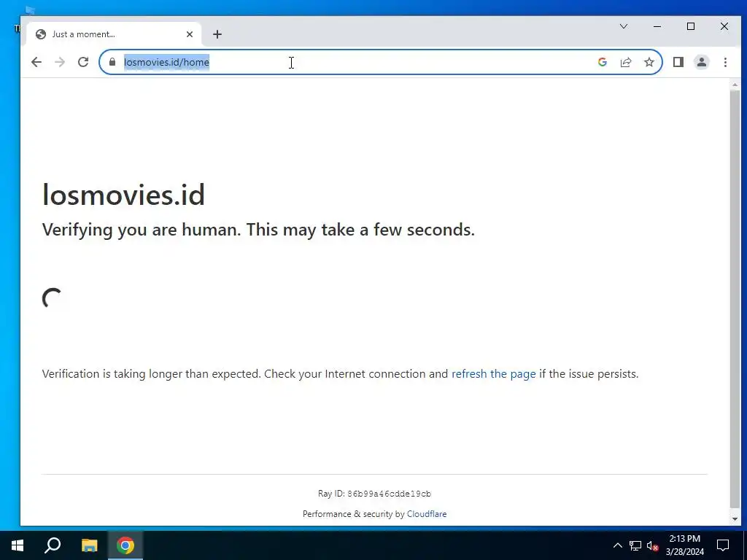Click the Chrome taskbar icon
Viewport: 747px width, 560px height.
125,545
